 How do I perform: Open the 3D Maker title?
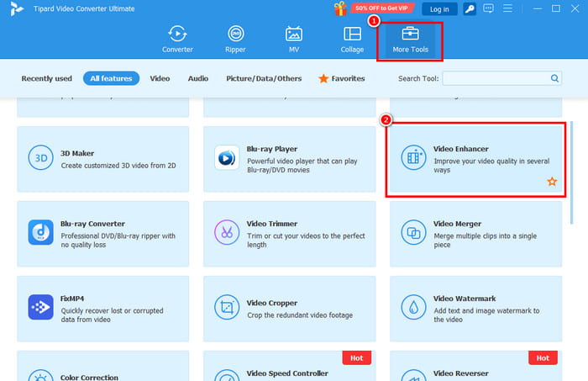pyautogui.click(x=77, y=153)
